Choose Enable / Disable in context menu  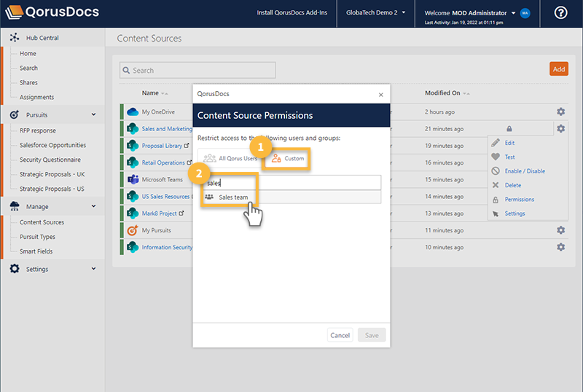pyautogui.click(x=525, y=171)
